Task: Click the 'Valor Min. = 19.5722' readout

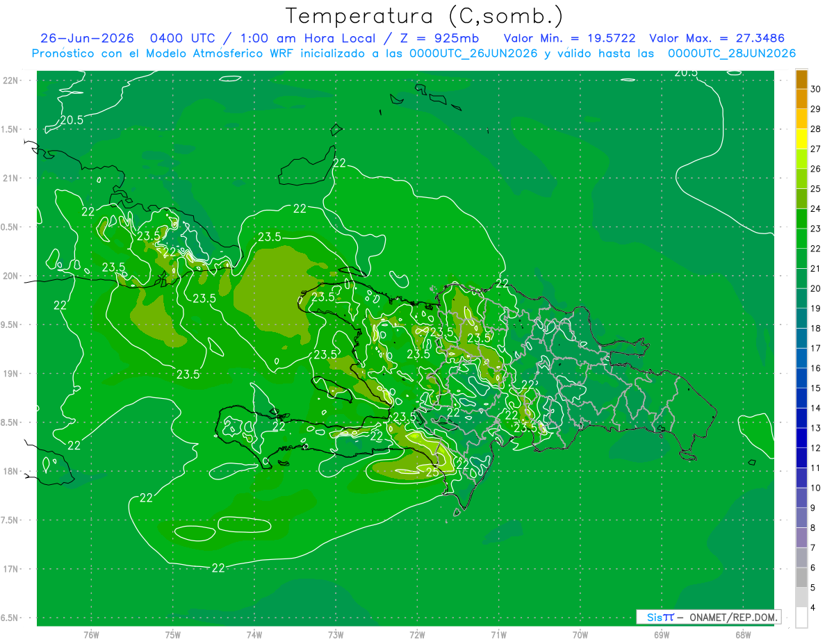Action: click(569, 38)
